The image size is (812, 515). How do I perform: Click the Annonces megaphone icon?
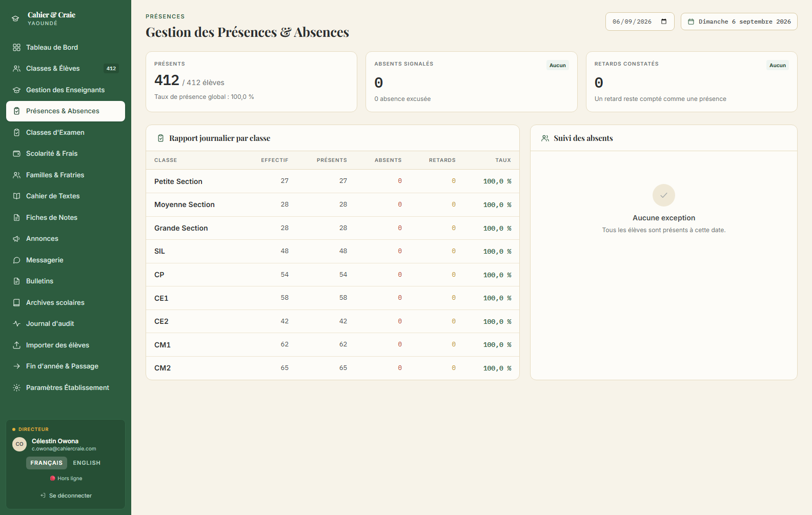pos(16,239)
